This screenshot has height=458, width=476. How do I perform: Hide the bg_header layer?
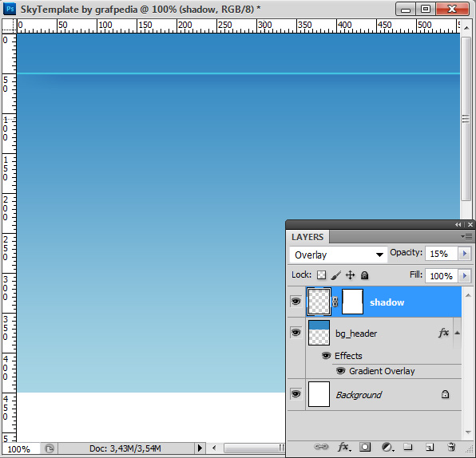click(x=296, y=333)
